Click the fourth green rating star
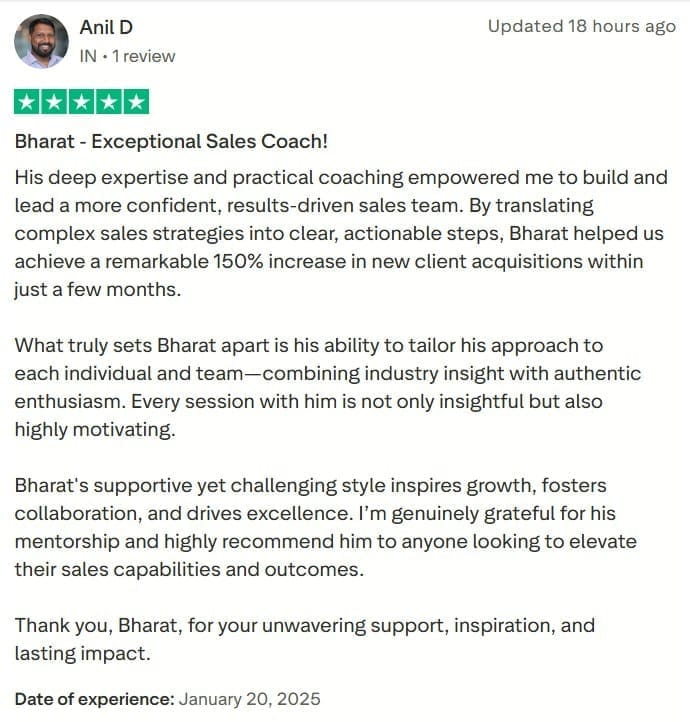 click(x=109, y=102)
